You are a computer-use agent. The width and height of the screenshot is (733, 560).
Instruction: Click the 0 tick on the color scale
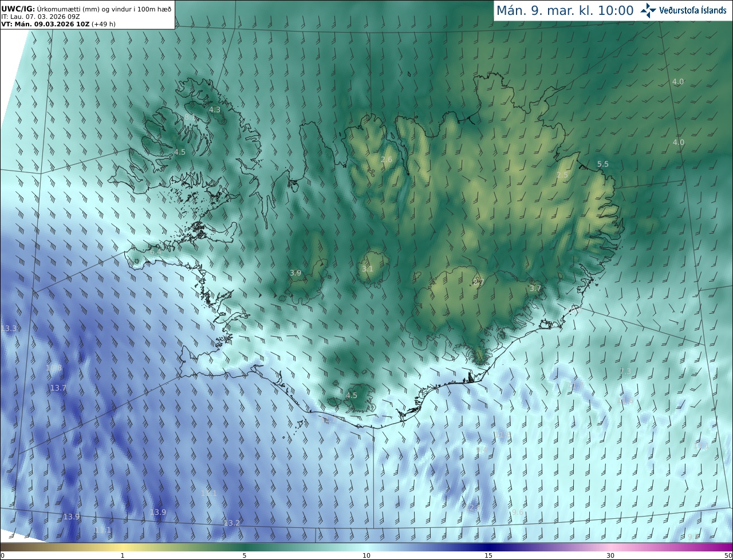click(x=2, y=555)
